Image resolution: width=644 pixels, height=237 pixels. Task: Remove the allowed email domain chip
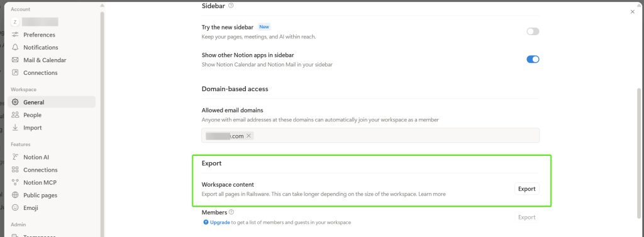248,136
